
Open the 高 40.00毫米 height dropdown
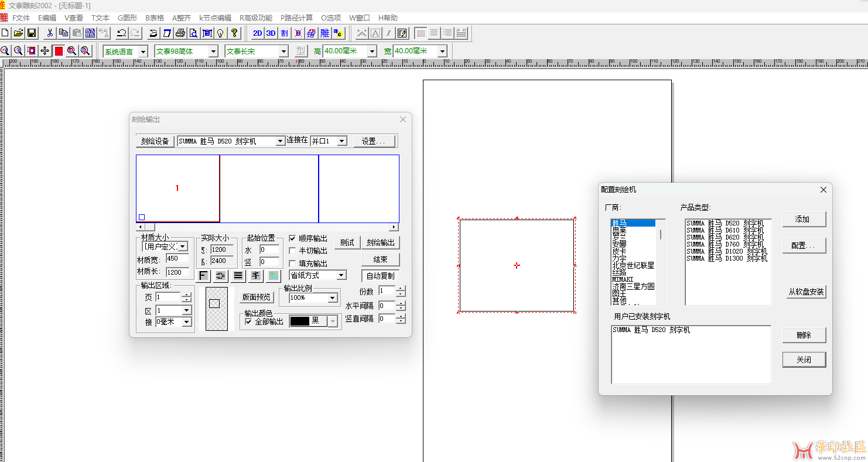[372, 52]
